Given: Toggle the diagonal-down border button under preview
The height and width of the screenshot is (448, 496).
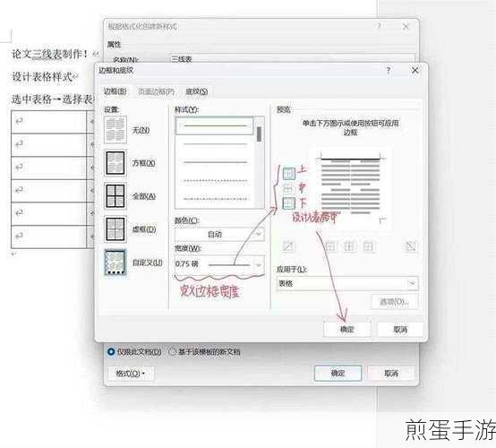Looking at the screenshot, I should tap(411, 246).
